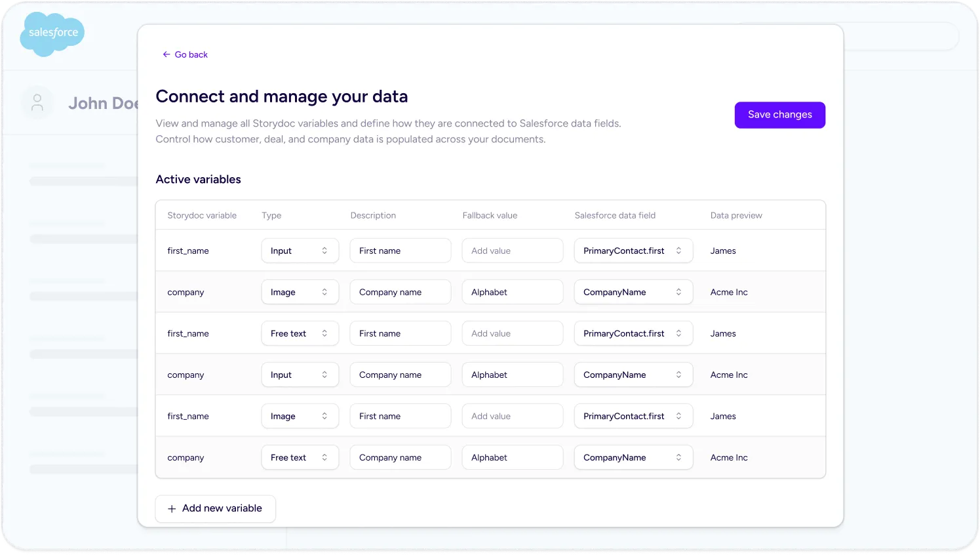Expand PrimaryContact.first dropdown in first_name Image row
This screenshot has width=980, height=555.
(633, 416)
